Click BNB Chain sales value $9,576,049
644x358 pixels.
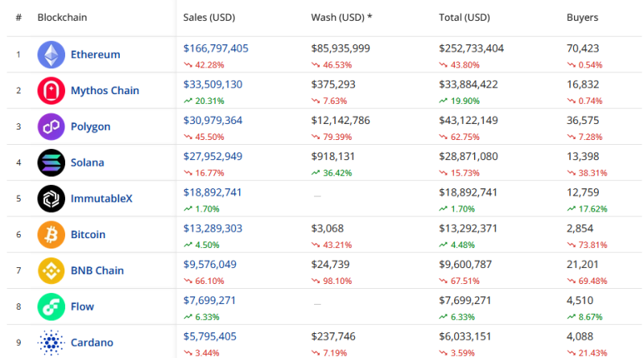pos(210,265)
